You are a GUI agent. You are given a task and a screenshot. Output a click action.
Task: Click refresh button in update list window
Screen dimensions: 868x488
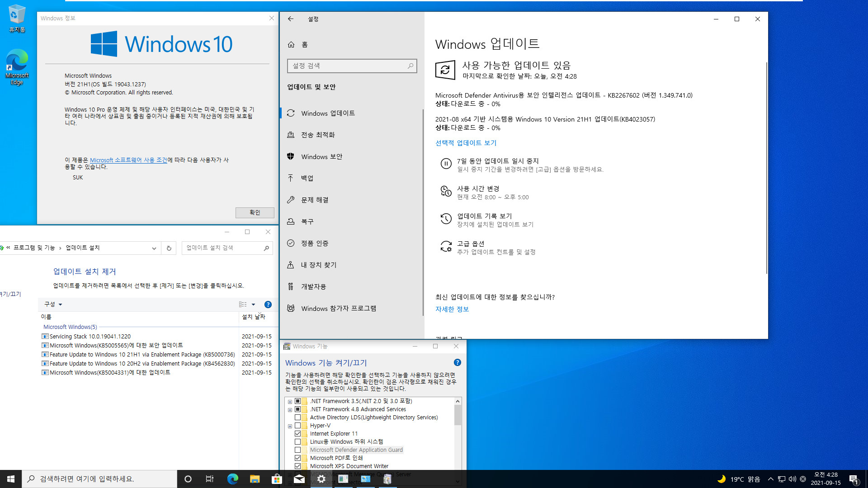coord(169,248)
